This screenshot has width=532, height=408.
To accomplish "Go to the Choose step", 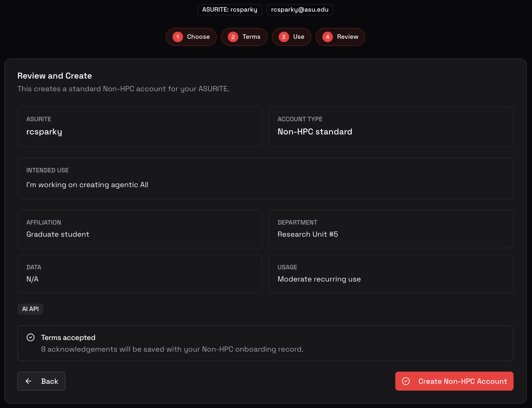I will click(191, 37).
